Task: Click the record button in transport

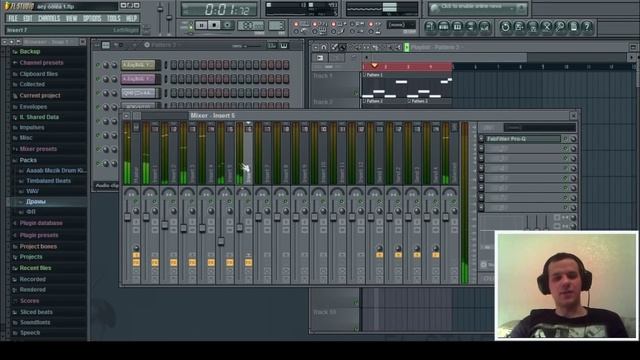Action: (x=227, y=25)
